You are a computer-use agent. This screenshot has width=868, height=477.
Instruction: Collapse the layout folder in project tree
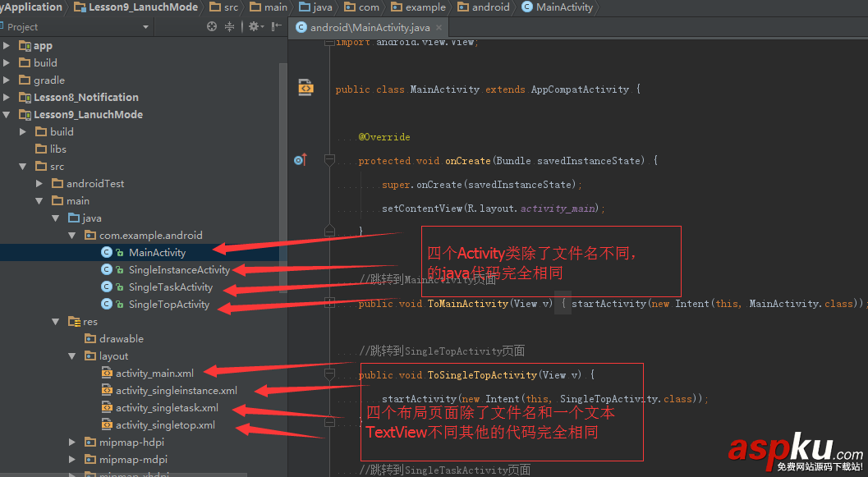(x=71, y=355)
